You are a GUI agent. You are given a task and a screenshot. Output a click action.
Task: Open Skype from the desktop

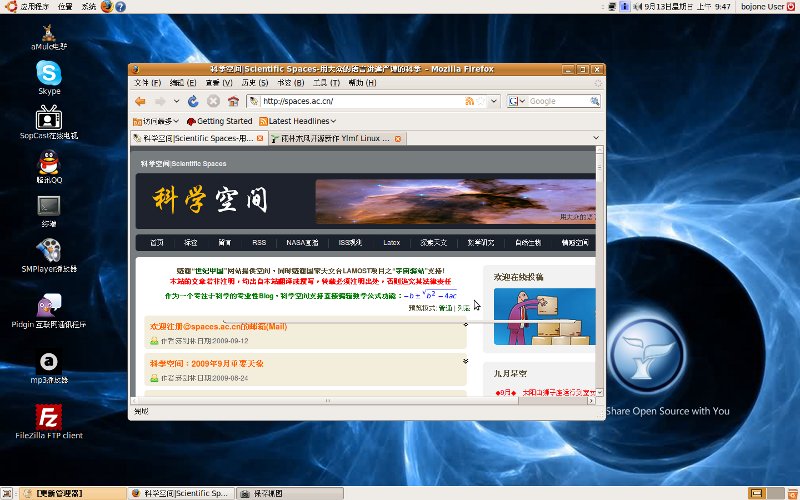point(49,73)
